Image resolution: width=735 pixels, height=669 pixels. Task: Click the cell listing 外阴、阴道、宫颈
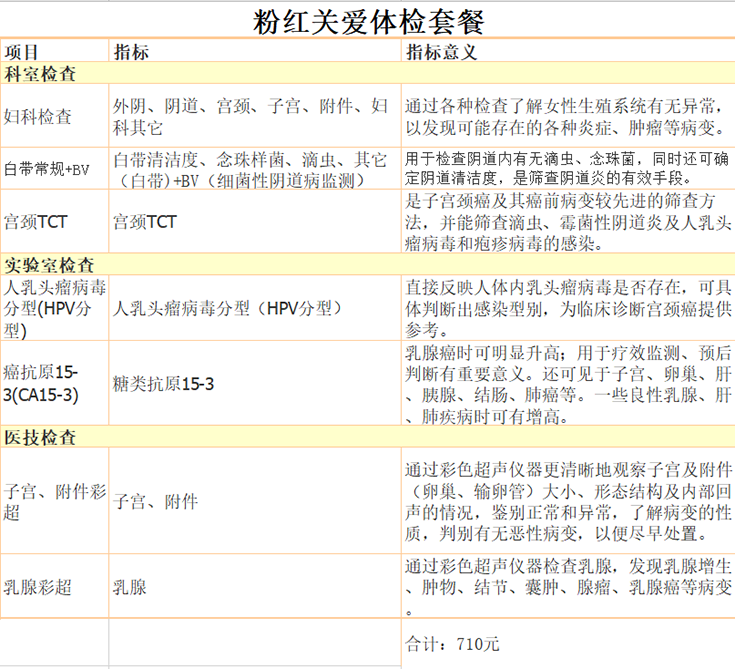coord(254,116)
